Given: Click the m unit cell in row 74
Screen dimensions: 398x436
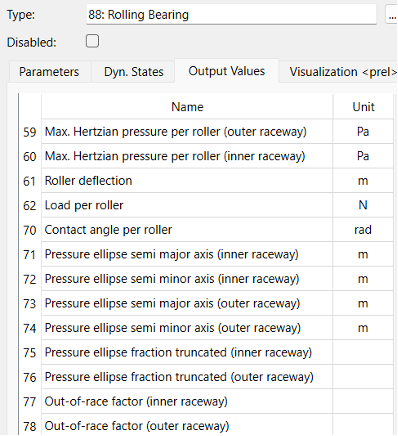Looking at the screenshot, I should [x=363, y=328].
